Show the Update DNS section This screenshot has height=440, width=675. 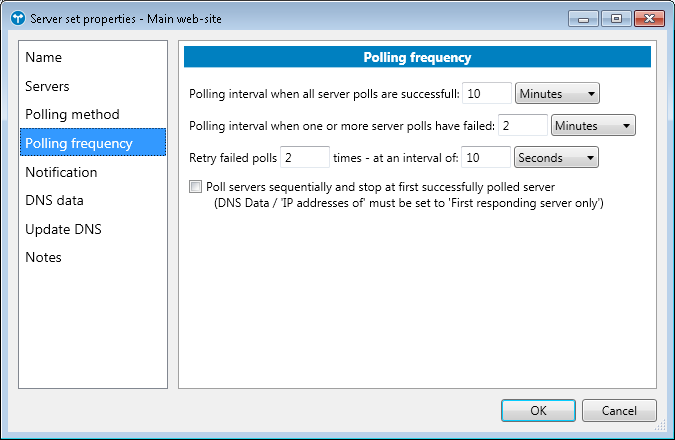63,229
